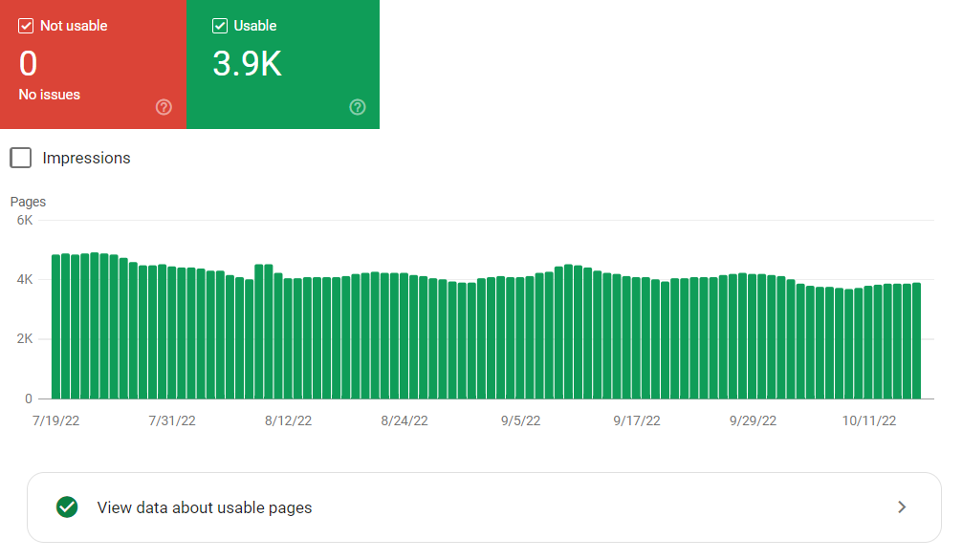Uncheck the Not usable checkbox
962x560 pixels.
(x=26, y=26)
